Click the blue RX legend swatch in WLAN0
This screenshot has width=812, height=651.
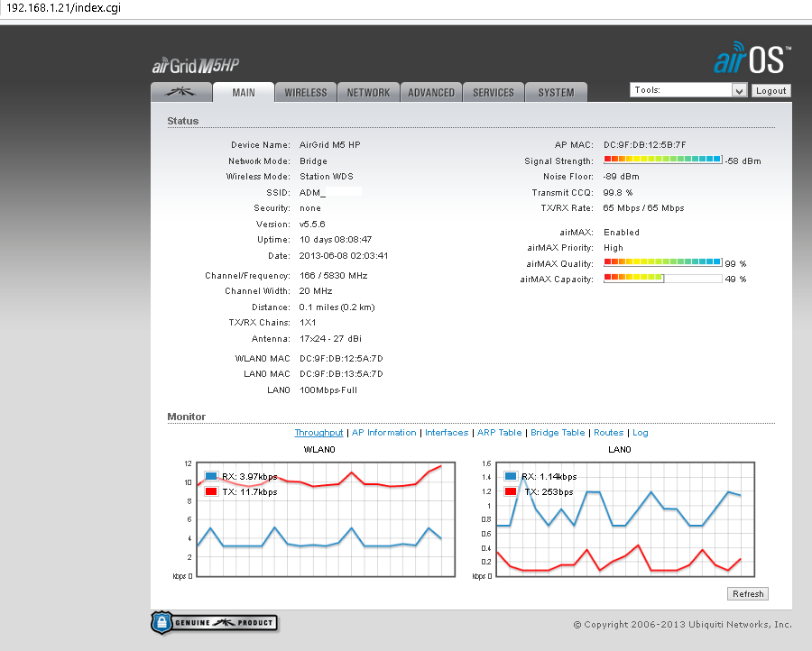pyautogui.click(x=211, y=476)
